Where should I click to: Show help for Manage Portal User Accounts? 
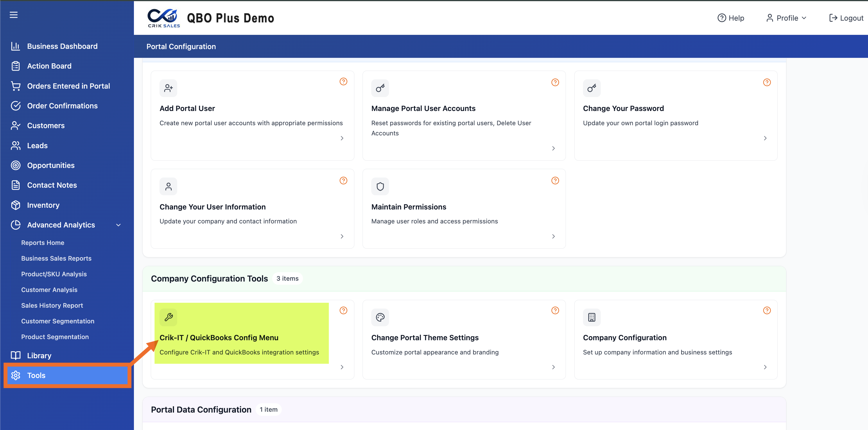(x=555, y=82)
